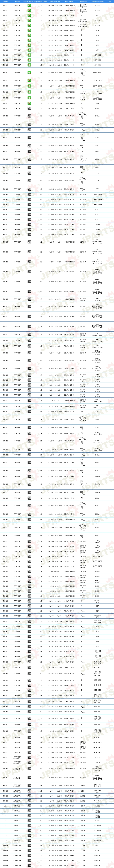Click diesel icon in Transit Tourneo QWFA row
Screen dimensions: 114x868
(x=29, y=762)
